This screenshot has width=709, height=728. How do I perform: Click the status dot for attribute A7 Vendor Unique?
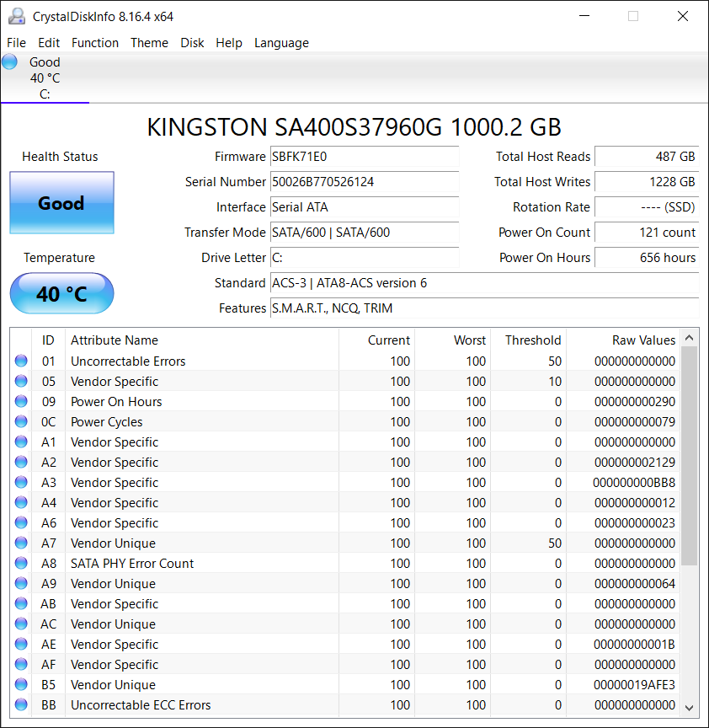pyautogui.click(x=19, y=543)
